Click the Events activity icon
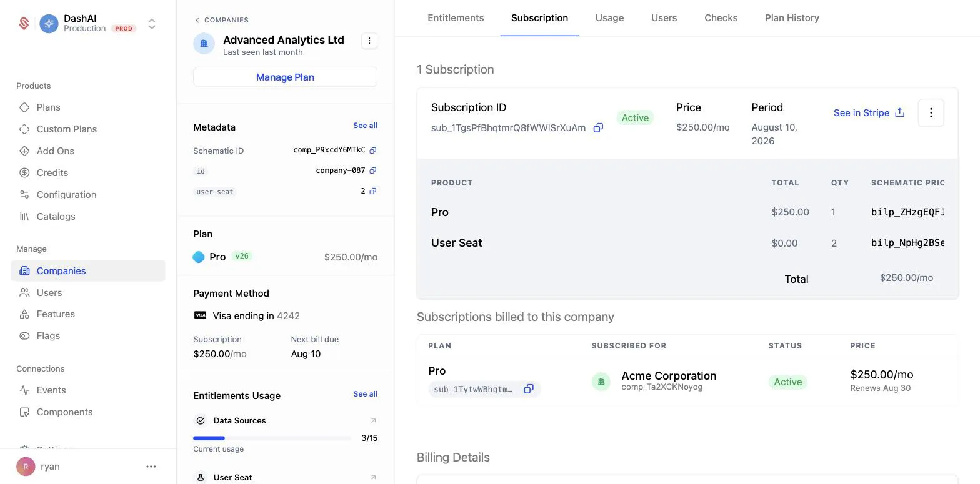The image size is (980, 484). pyautogui.click(x=24, y=390)
